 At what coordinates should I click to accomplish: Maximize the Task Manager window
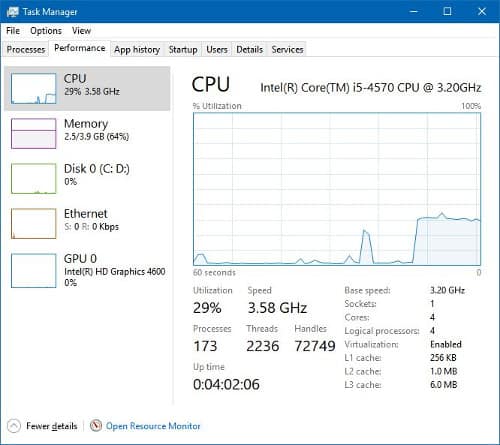(x=447, y=12)
